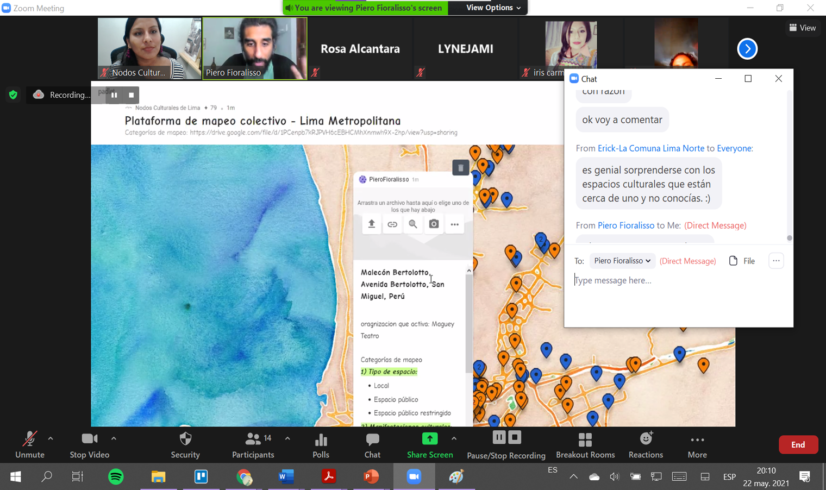Click the File attachment button in chat
The width and height of the screenshot is (826, 490).
click(x=742, y=261)
